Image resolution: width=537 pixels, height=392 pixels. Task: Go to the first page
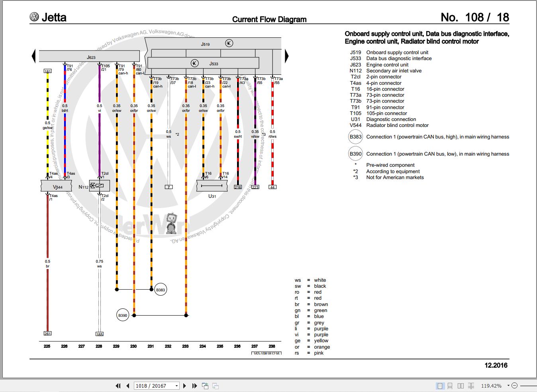(118, 386)
